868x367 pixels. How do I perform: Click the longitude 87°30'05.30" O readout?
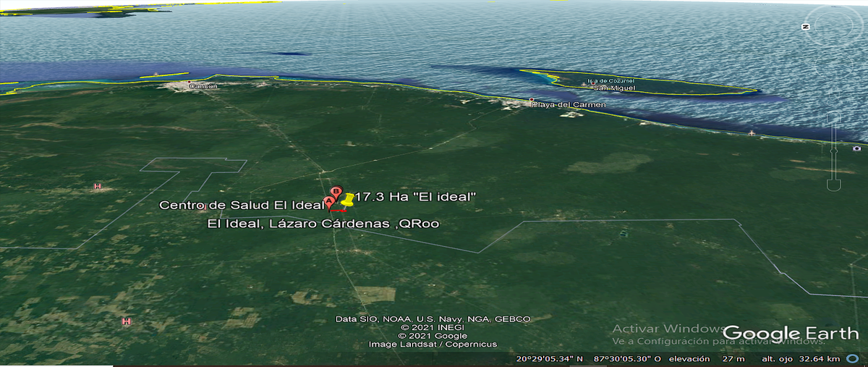(x=626, y=359)
